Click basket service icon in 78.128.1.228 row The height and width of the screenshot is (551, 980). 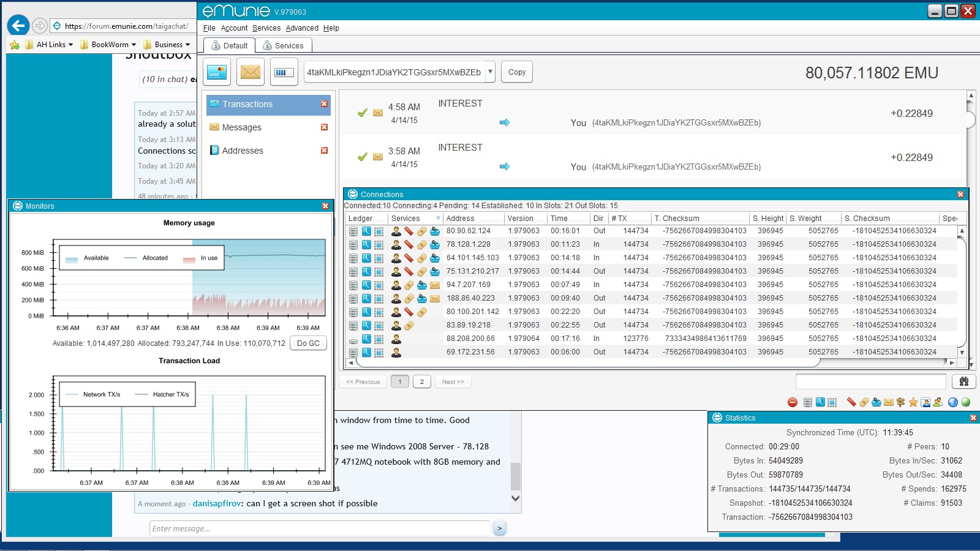click(x=435, y=244)
